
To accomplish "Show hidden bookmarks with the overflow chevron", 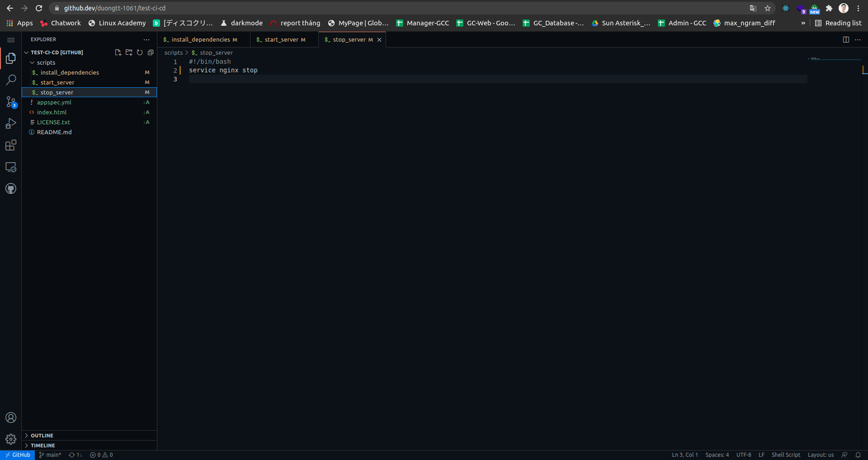I will [x=803, y=23].
